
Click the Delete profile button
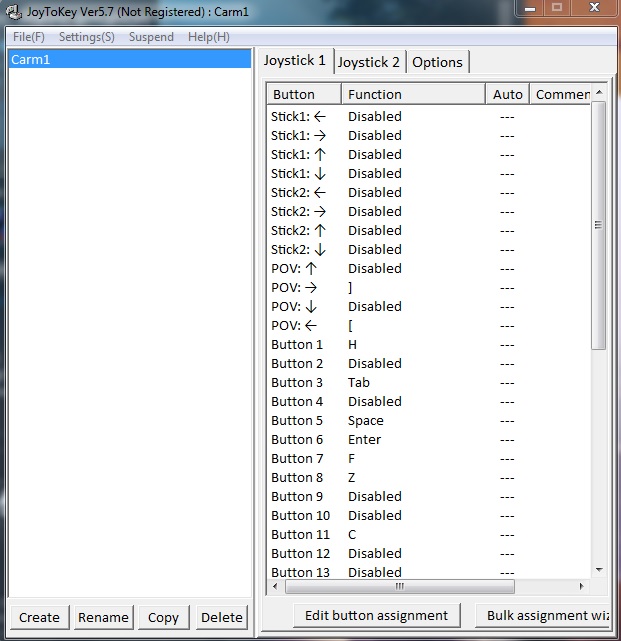(222, 617)
